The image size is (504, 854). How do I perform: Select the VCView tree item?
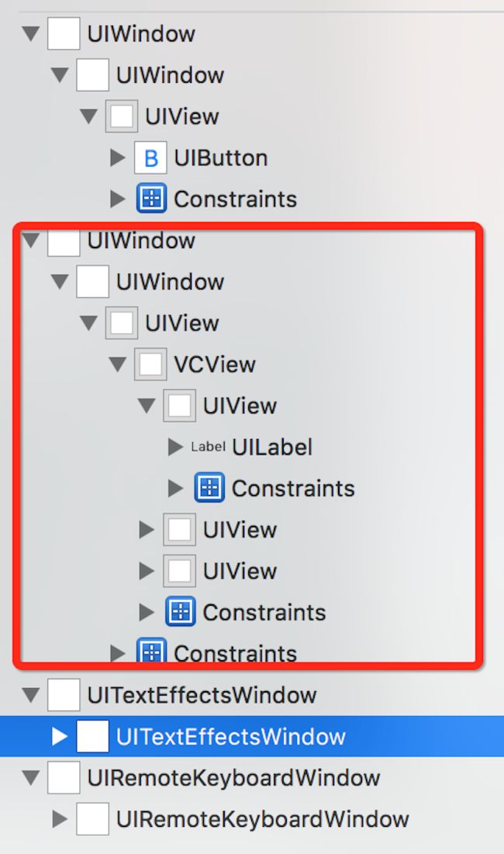coord(215,365)
